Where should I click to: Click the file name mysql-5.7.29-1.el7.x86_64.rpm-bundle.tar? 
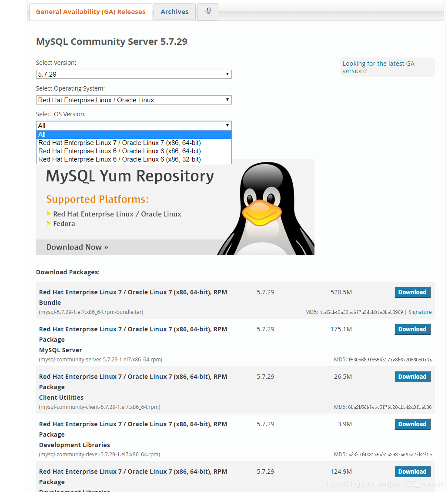coord(91,312)
